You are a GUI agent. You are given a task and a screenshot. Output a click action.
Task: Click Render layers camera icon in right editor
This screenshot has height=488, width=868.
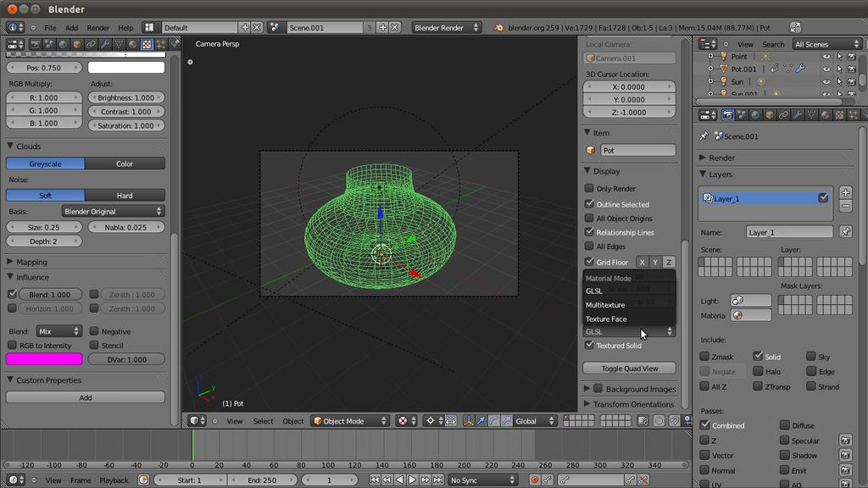(x=728, y=115)
